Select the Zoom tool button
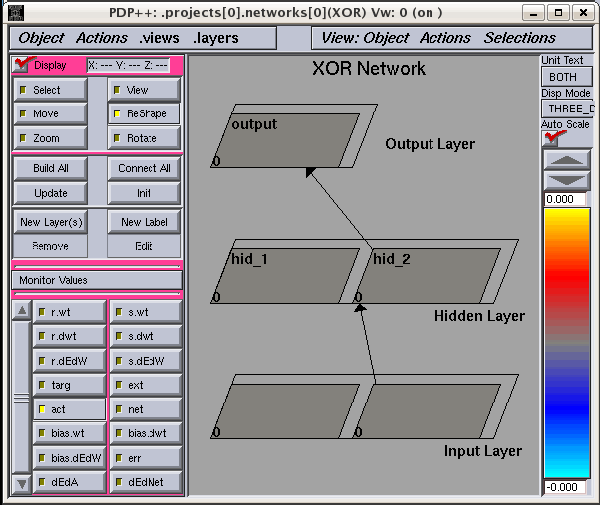The height and width of the screenshot is (505, 600). 47,138
